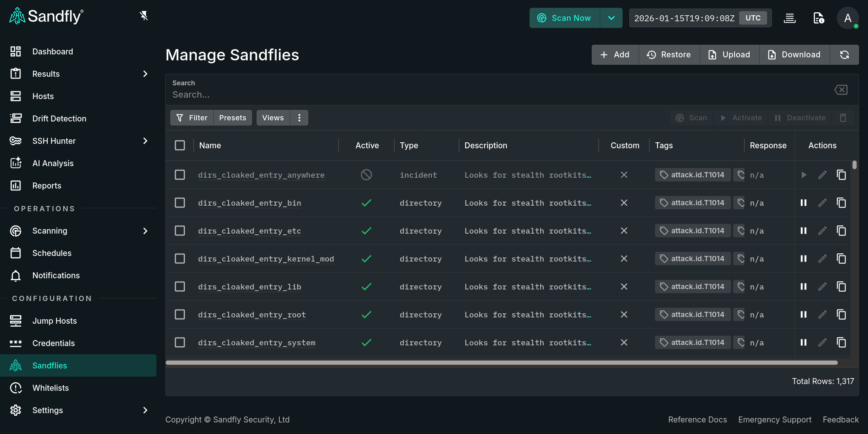Tick the checkbox for dirs_cloaked_entry_system
This screenshot has width=868, height=434.
click(x=180, y=342)
